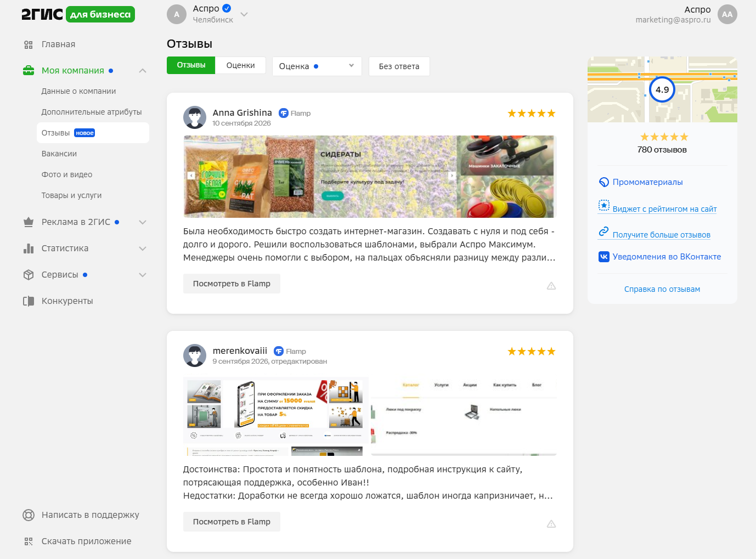Viewport: 756px width, 559px height.
Task: Click the marketing@aspro.ru account email
Action: tap(673, 20)
